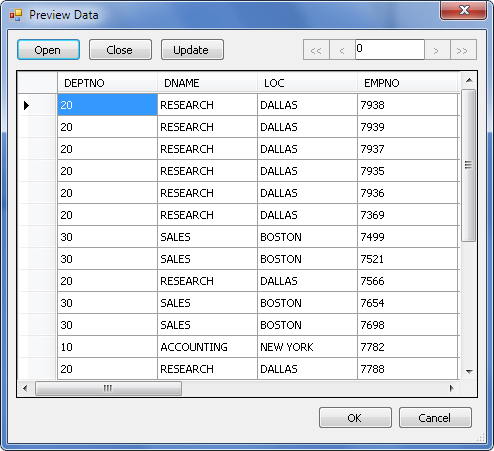Screen dimensions: 494x451
Task: Click the EMPNO column header
Action: pos(407,83)
